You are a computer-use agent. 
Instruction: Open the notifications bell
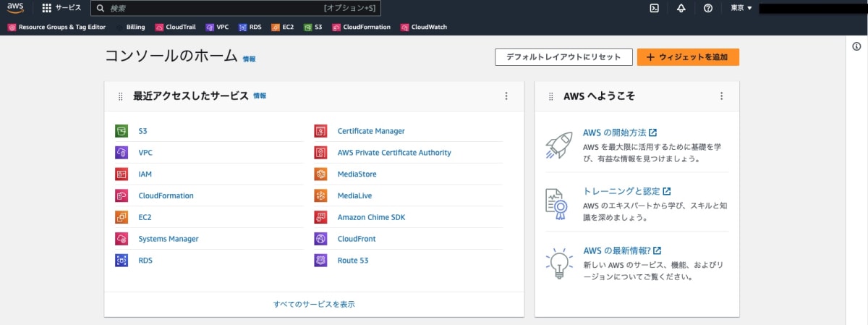[x=681, y=8]
